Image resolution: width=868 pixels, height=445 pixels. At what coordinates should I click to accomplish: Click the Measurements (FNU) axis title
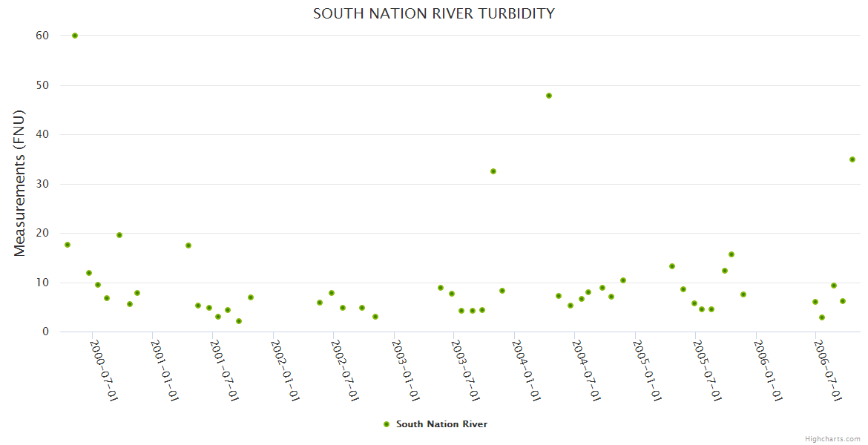[20, 183]
